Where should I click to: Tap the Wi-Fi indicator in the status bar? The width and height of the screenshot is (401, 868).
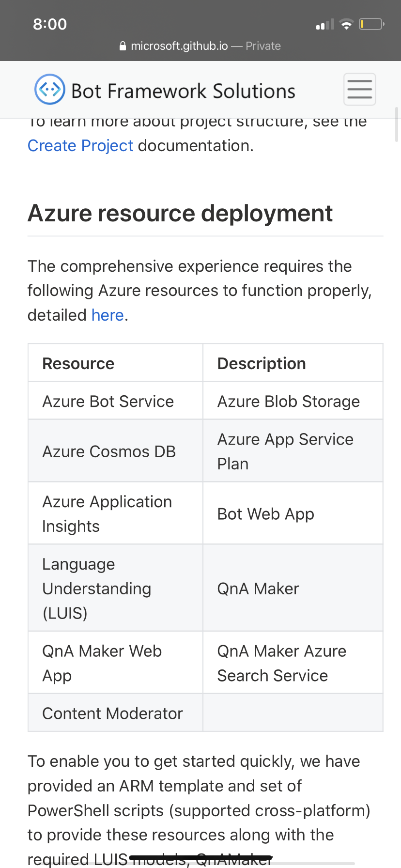pos(347,24)
